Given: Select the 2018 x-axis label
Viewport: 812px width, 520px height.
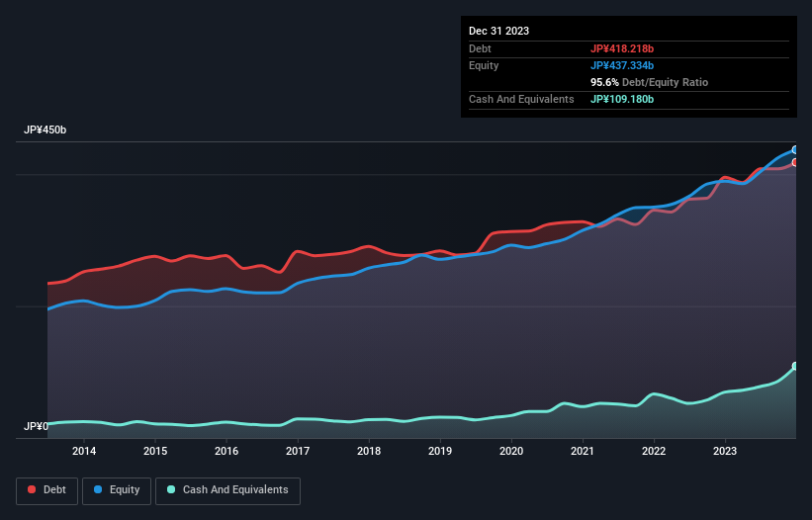Looking at the screenshot, I should [369, 451].
